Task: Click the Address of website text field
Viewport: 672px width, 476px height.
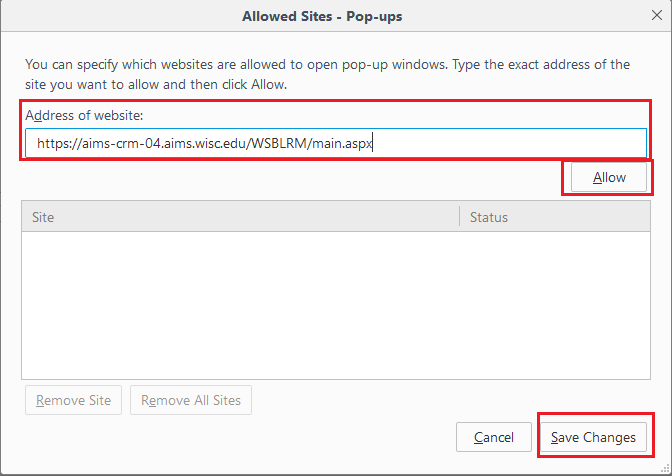Action: coord(500,143)
